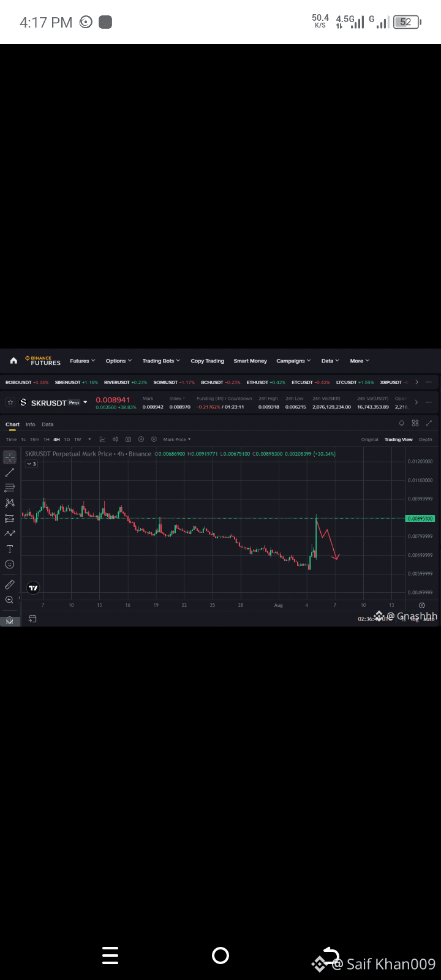441x980 pixels.
Task: Expand the indicator legend showing 3
Action: click(x=32, y=464)
